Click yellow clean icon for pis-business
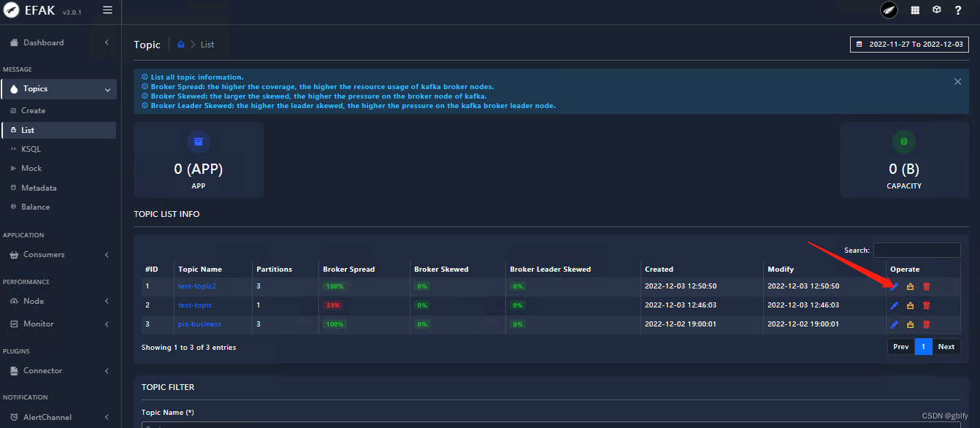This screenshot has width=980, height=428. click(910, 324)
